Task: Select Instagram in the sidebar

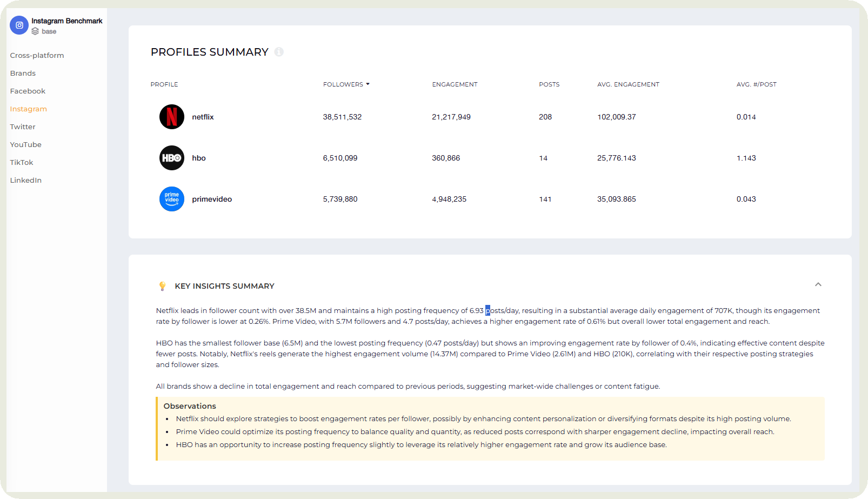Action: click(x=28, y=109)
